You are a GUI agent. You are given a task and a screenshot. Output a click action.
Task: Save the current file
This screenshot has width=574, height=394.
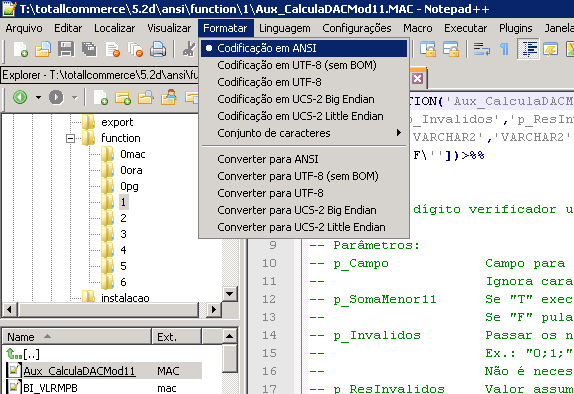pos(66,49)
